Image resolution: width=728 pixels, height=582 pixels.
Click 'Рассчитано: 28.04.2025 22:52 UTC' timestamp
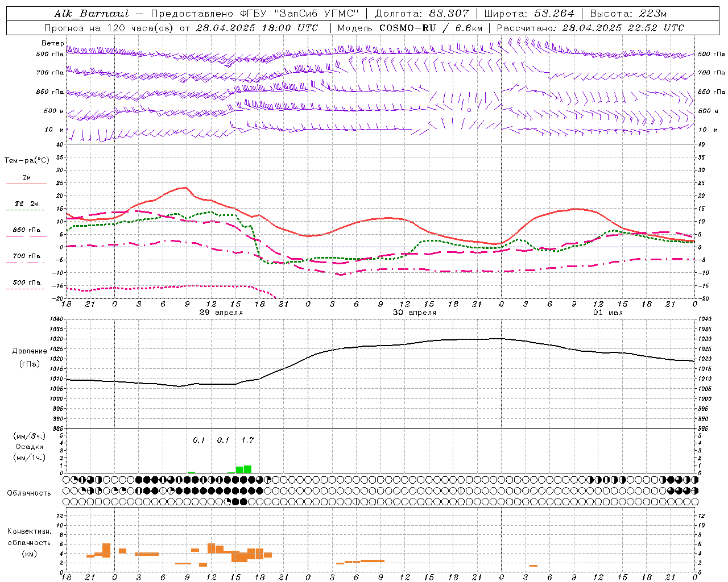590,28
